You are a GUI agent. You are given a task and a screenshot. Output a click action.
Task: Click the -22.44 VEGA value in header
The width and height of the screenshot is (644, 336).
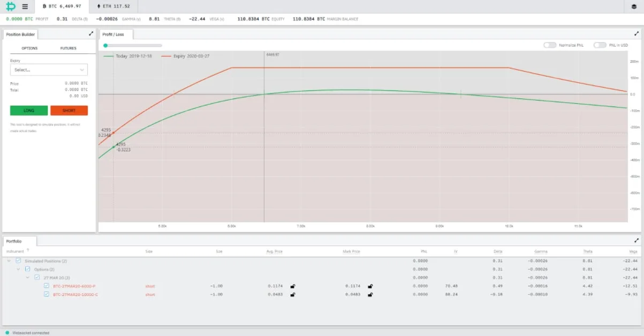(197, 19)
